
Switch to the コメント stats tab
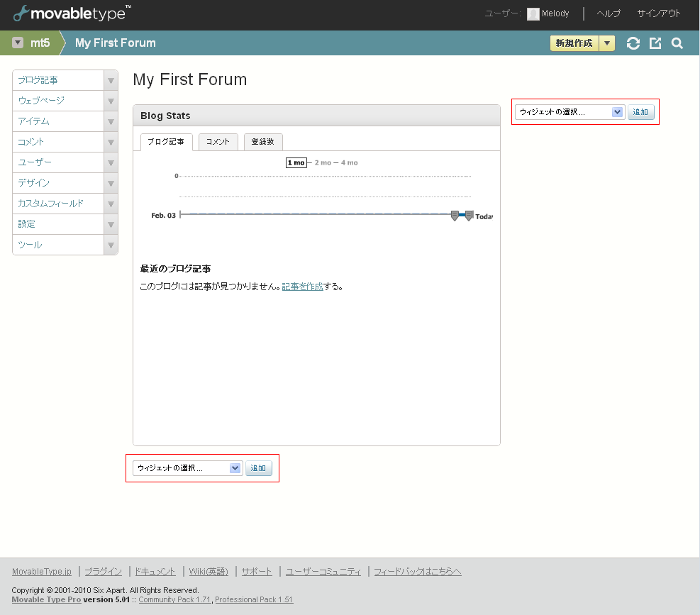[218, 142]
